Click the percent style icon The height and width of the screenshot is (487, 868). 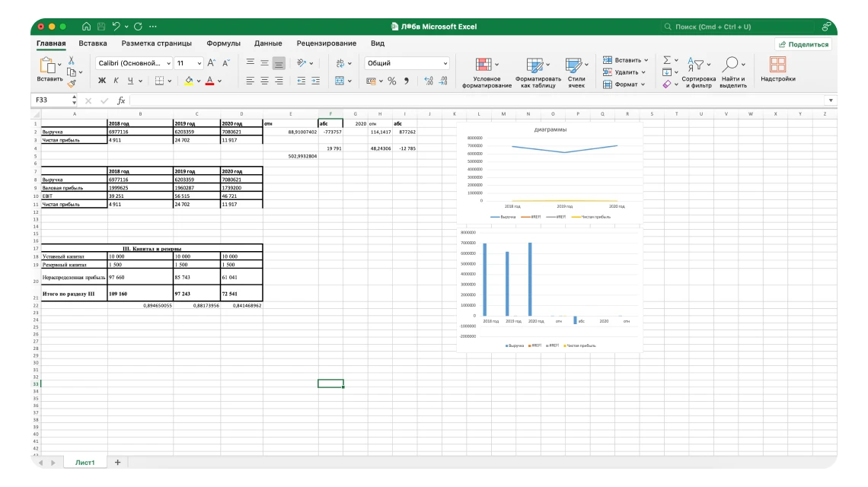pyautogui.click(x=392, y=81)
